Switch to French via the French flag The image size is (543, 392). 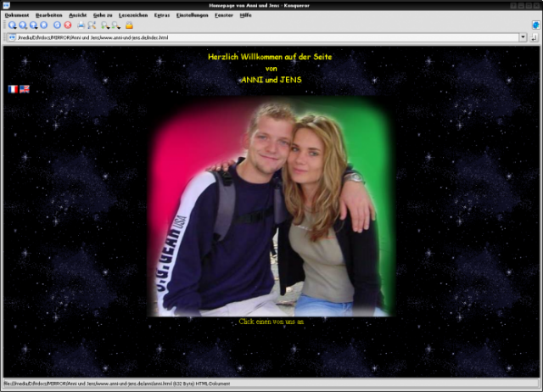pyautogui.click(x=13, y=88)
